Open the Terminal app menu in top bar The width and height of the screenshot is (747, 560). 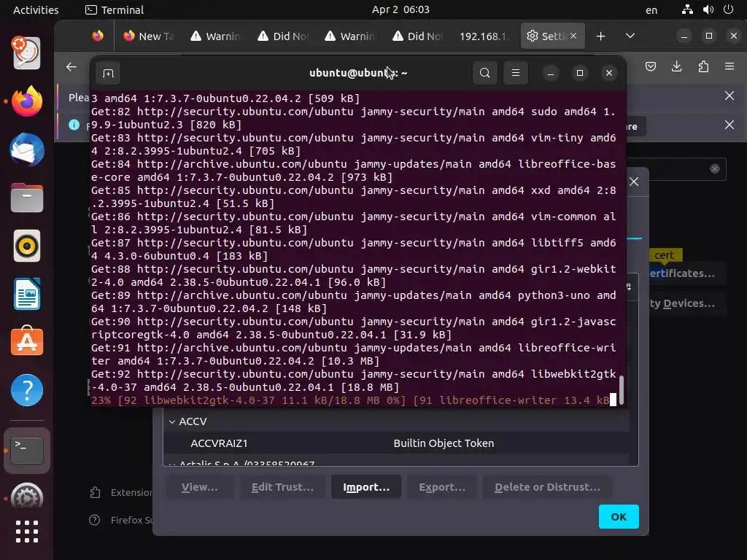click(115, 10)
